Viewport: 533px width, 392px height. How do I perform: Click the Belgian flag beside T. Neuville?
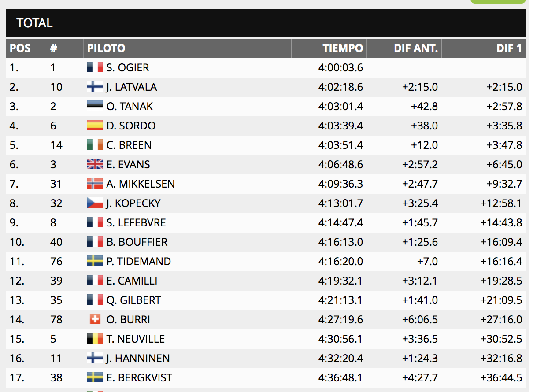95,339
